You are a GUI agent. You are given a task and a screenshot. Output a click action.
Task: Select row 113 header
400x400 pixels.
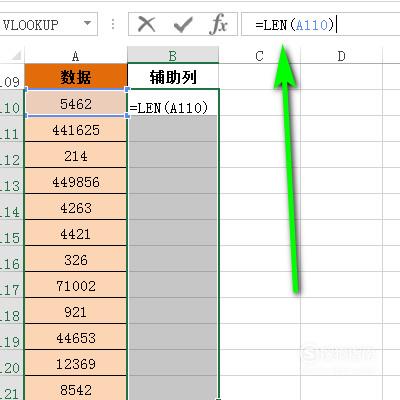(12, 181)
